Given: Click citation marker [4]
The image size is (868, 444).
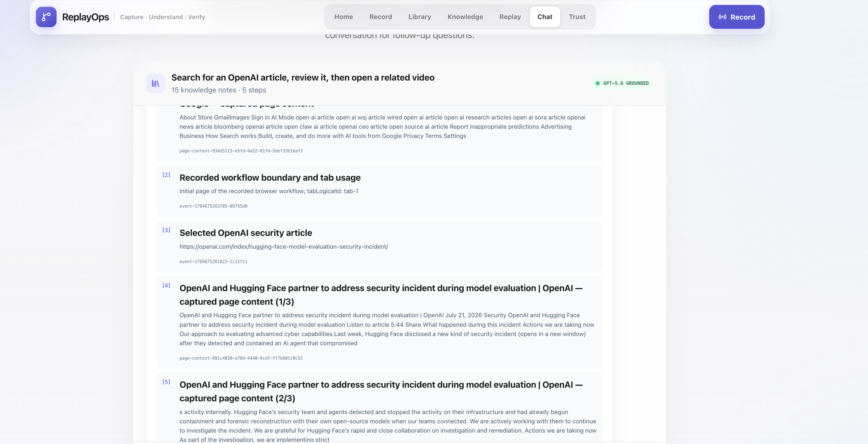Looking at the screenshot, I should point(166,285).
